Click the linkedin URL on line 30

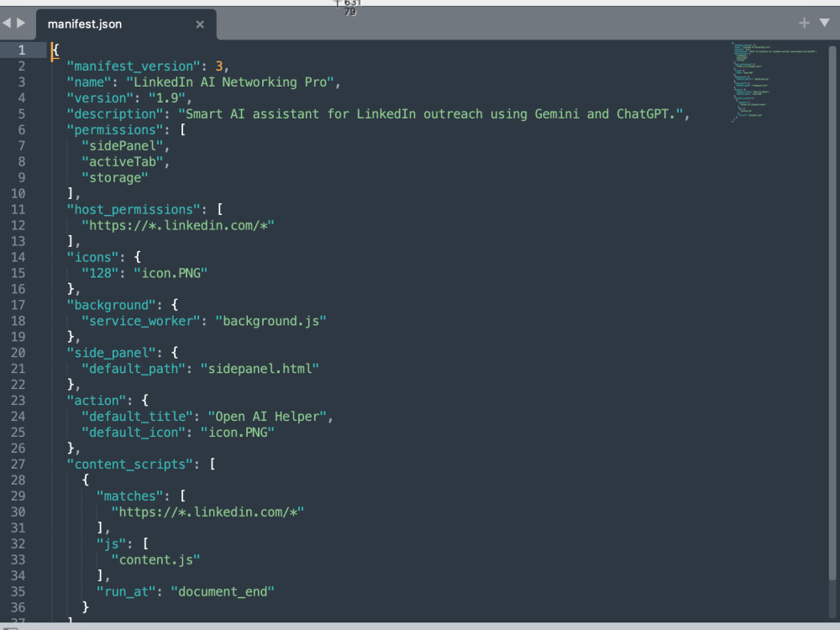(207, 512)
